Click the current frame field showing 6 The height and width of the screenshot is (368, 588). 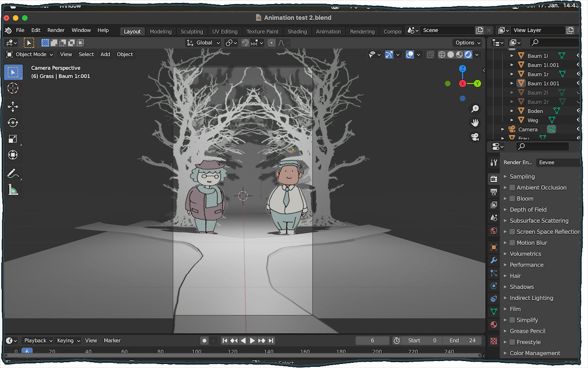tap(372, 340)
